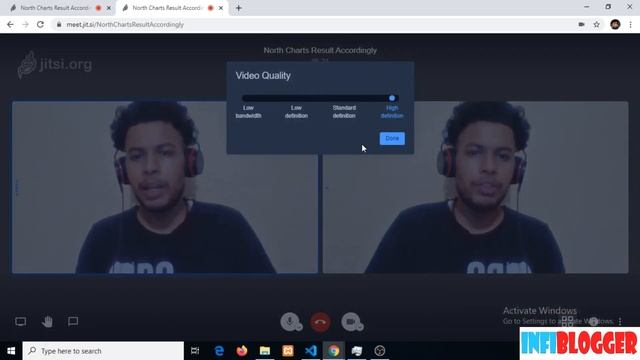
Task: Choose High definition quality label
Action: point(392,111)
